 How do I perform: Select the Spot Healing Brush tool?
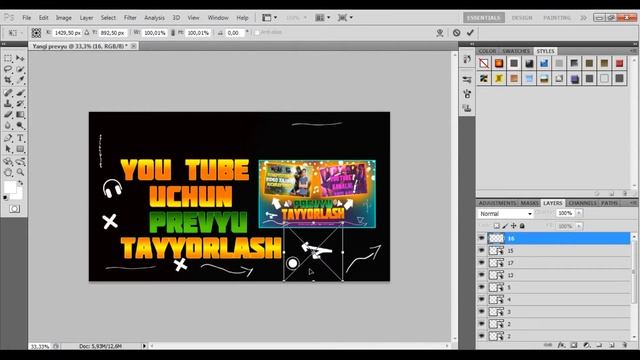8,93
